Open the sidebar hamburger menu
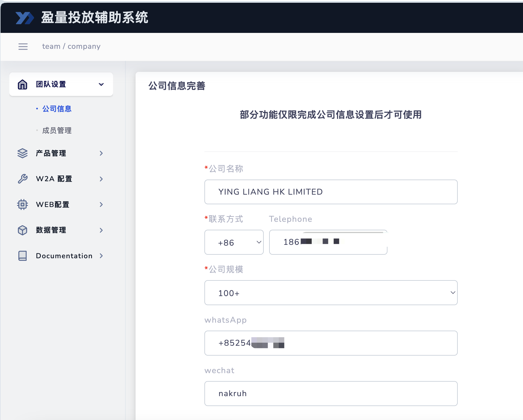This screenshot has width=523, height=420. click(23, 47)
